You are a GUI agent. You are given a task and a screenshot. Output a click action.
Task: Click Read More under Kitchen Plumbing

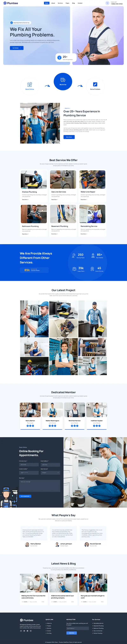point(25,200)
